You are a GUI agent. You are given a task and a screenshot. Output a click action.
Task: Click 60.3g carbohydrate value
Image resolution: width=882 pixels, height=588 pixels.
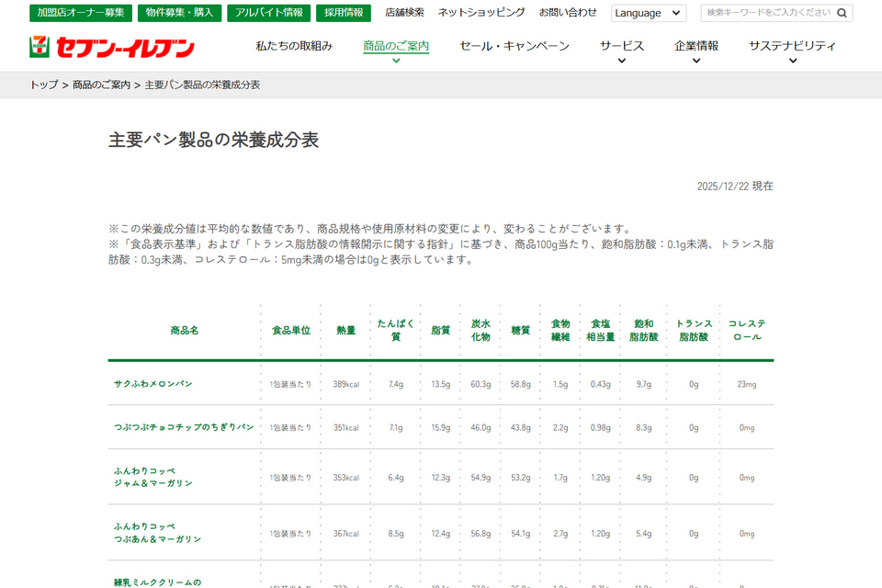point(481,384)
